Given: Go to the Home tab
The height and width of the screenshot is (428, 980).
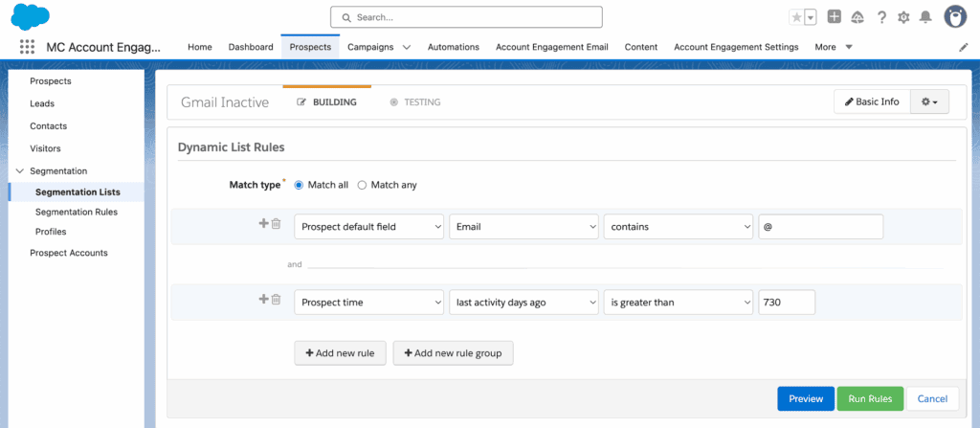Looking at the screenshot, I should point(200,47).
